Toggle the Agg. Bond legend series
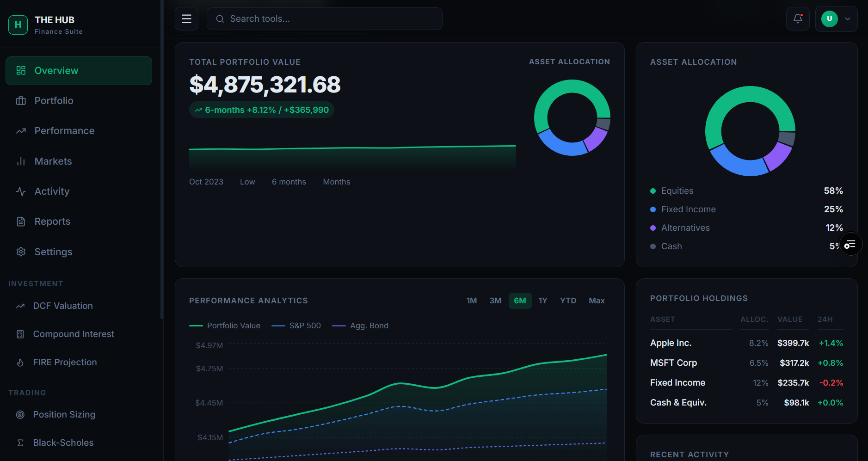The height and width of the screenshot is (461, 868). tap(361, 326)
